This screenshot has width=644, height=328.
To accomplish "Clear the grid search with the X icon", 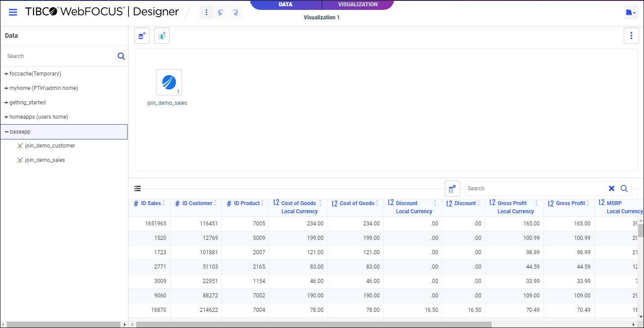I will coord(612,189).
